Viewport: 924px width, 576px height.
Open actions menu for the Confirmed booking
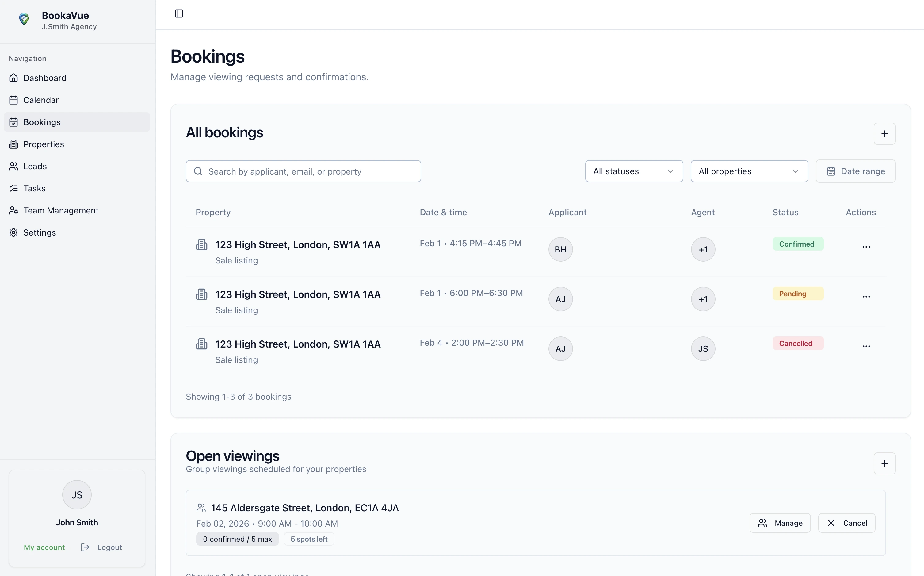(x=866, y=247)
